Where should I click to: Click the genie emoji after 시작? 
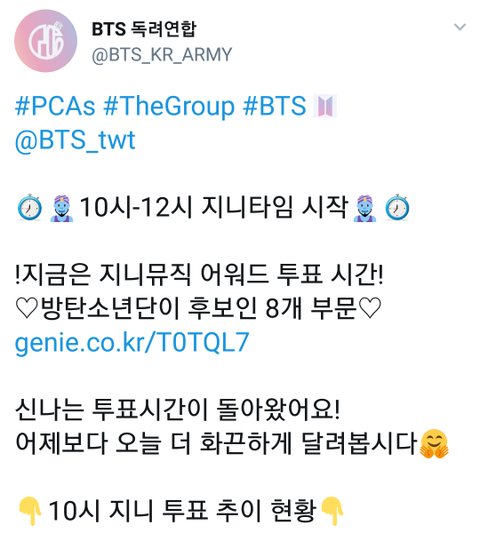364,208
